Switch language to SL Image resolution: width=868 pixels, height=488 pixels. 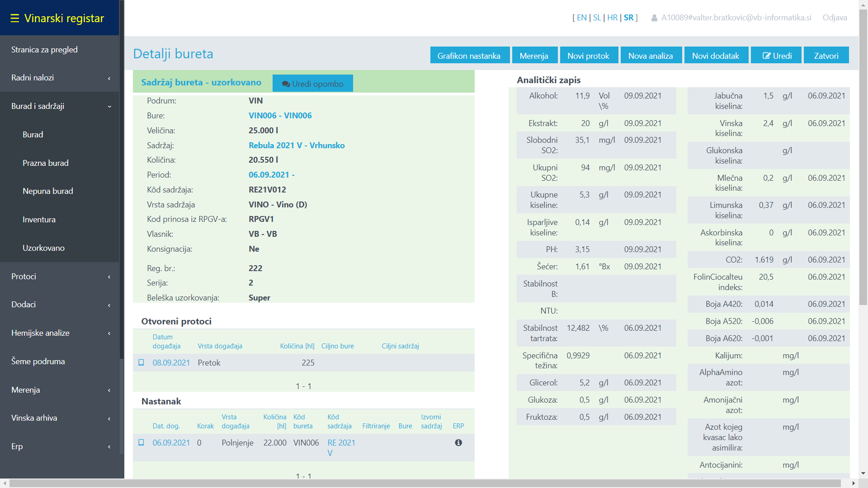coord(597,18)
